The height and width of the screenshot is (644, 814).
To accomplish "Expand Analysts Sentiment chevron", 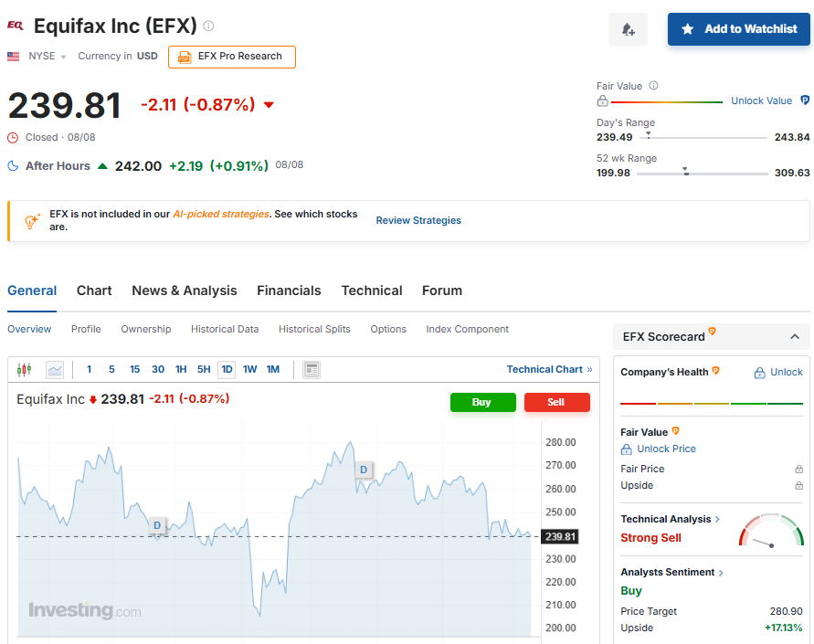I will pyautogui.click(x=721, y=573).
